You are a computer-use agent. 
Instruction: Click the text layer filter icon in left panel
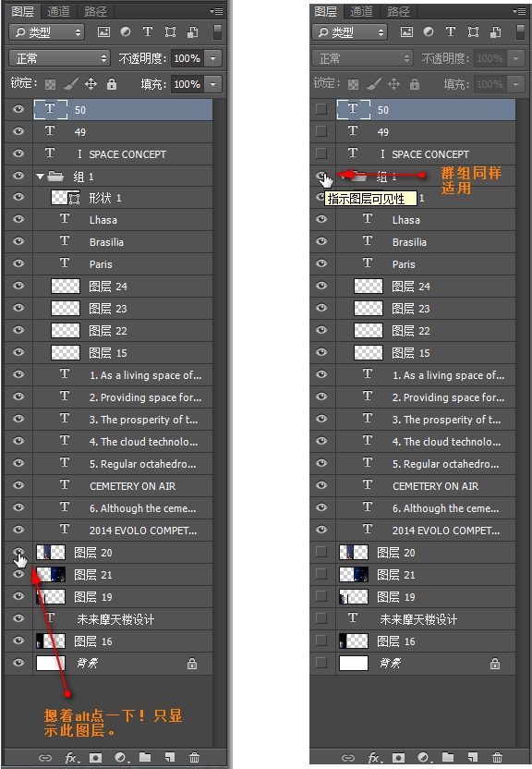148,31
